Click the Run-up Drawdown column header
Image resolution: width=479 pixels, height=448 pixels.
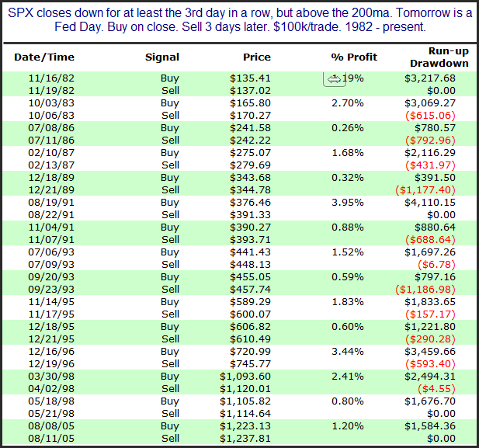tap(439, 57)
